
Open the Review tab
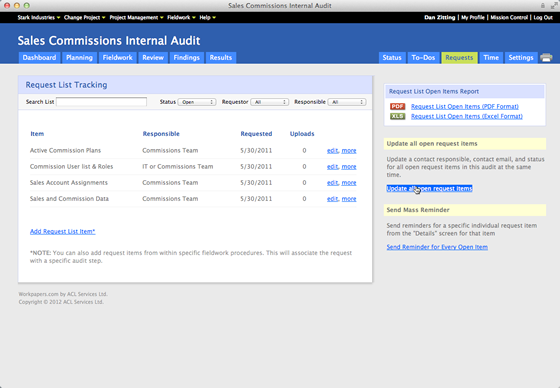(153, 58)
